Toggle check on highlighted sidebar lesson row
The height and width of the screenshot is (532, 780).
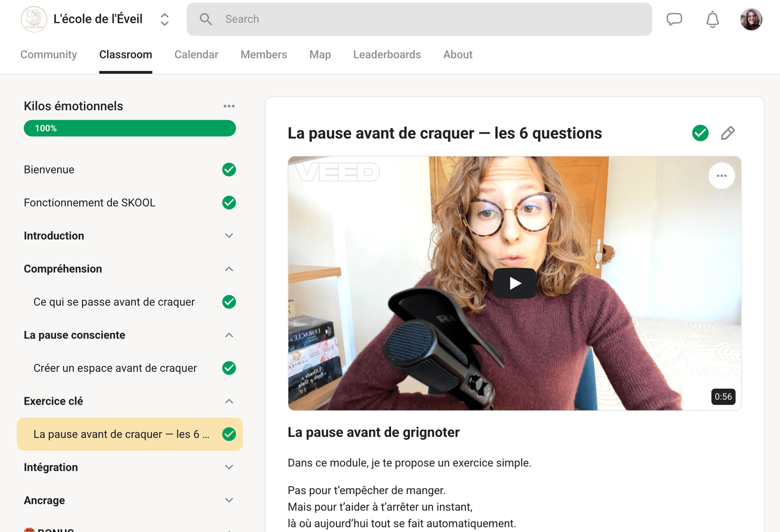click(229, 434)
